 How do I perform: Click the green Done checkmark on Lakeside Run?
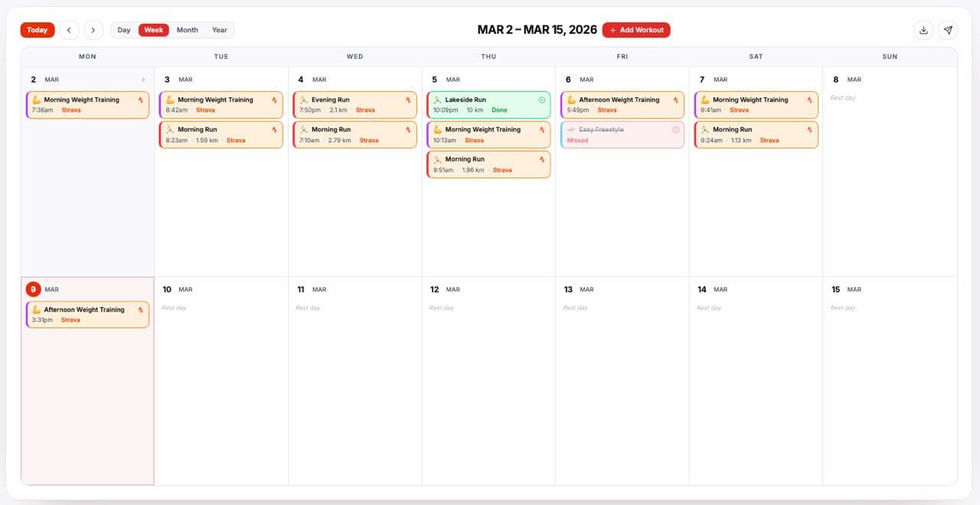click(500, 109)
